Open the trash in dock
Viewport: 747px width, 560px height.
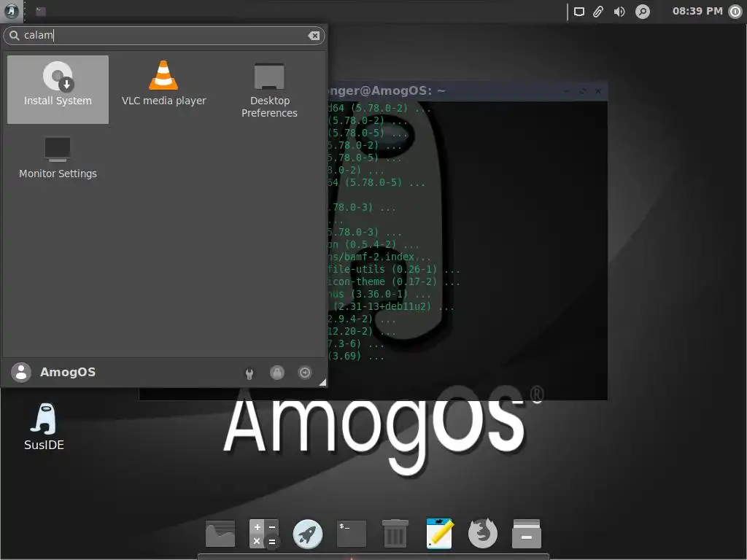(395, 534)
